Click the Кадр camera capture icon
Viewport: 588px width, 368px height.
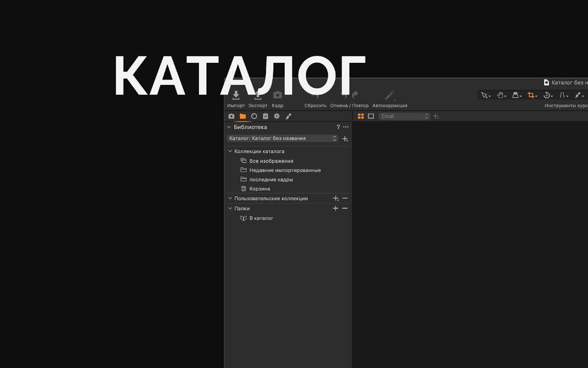point(277,95)
